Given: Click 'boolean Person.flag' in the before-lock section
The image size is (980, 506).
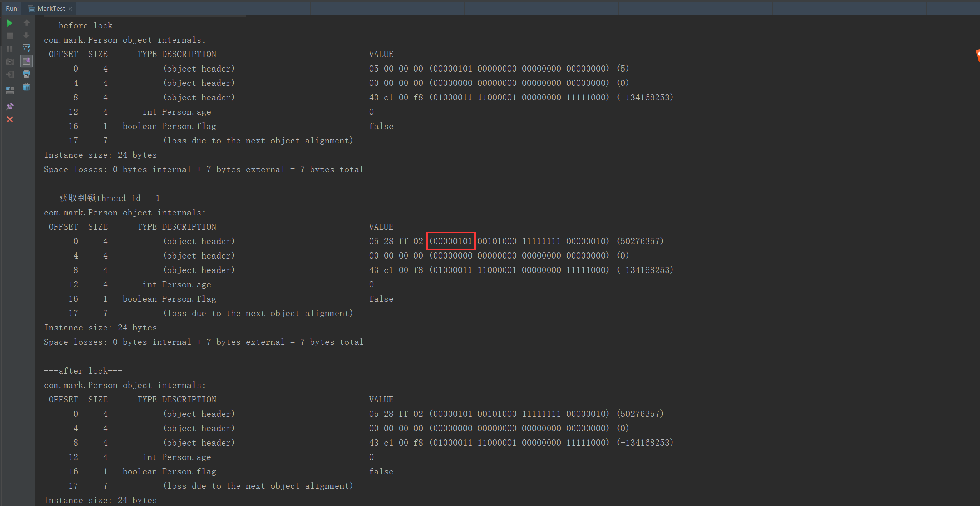Looking at the screenshot, I should coord(169,126).
